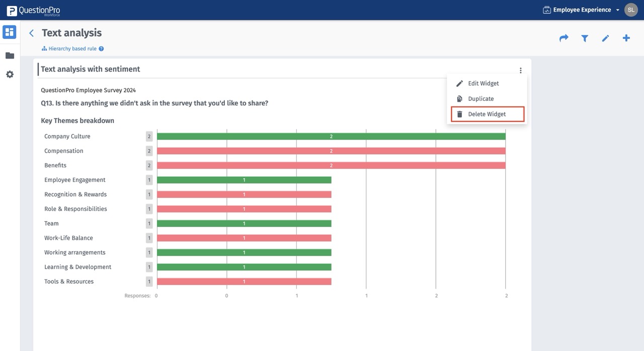644x351 pixels.
Task: Choose Delete Widget from the context menu
Action: 487,114
